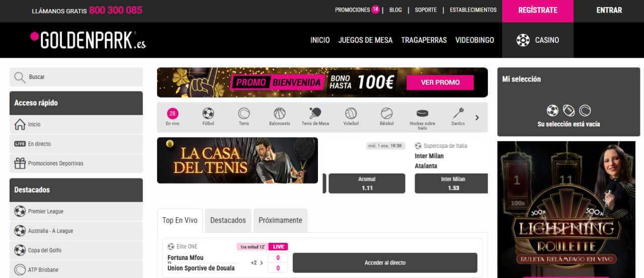Click the Premier League football icon
The height and width of the screenshot is (278, 644).
(x=20, y=212)
